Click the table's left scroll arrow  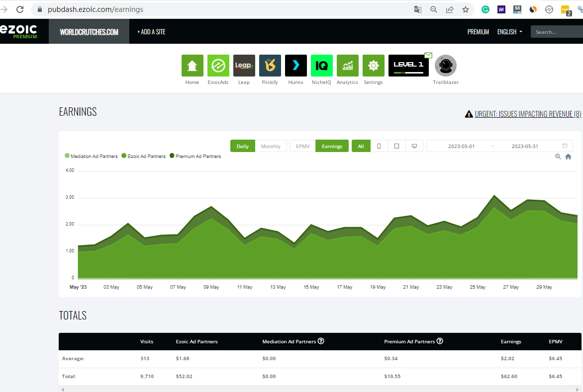point(63,390)
